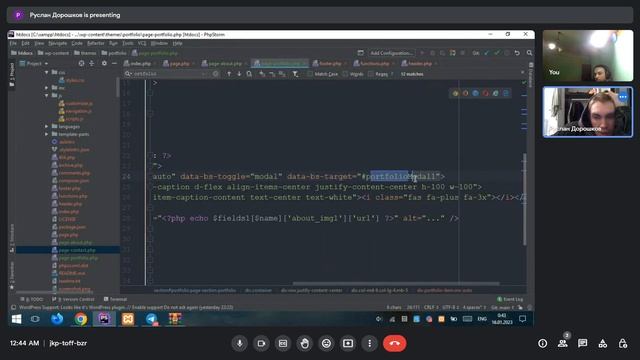The height and width of the screenshot is (360, 640).
Task: Toggle the Regex checkbox in search bar
Action: 371,74
